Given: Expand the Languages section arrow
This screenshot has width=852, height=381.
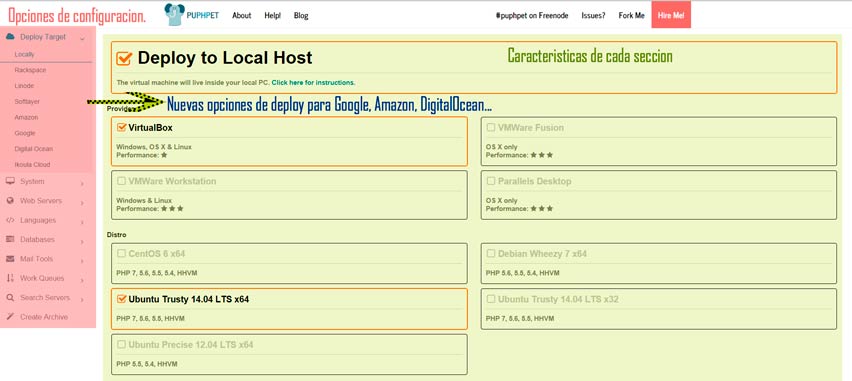Looking at the screenshot, I should pyautogui.click(x=82, y=222).
